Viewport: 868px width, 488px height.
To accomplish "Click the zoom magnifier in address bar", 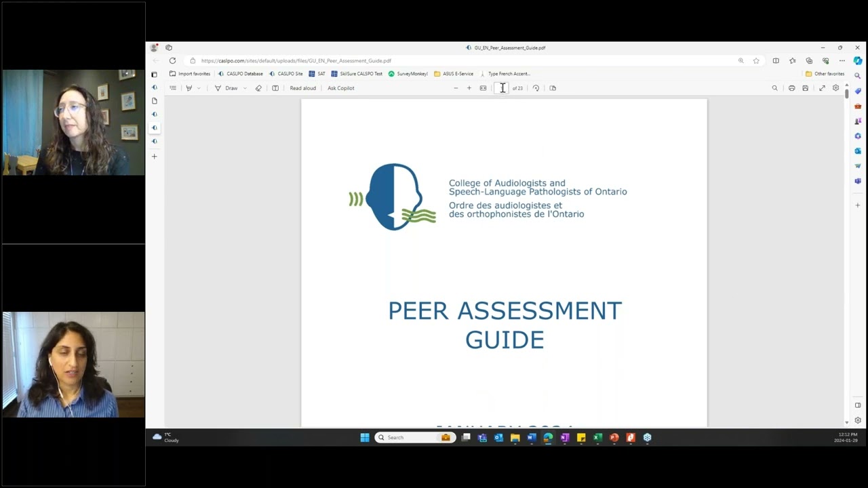I will (741, 60).
